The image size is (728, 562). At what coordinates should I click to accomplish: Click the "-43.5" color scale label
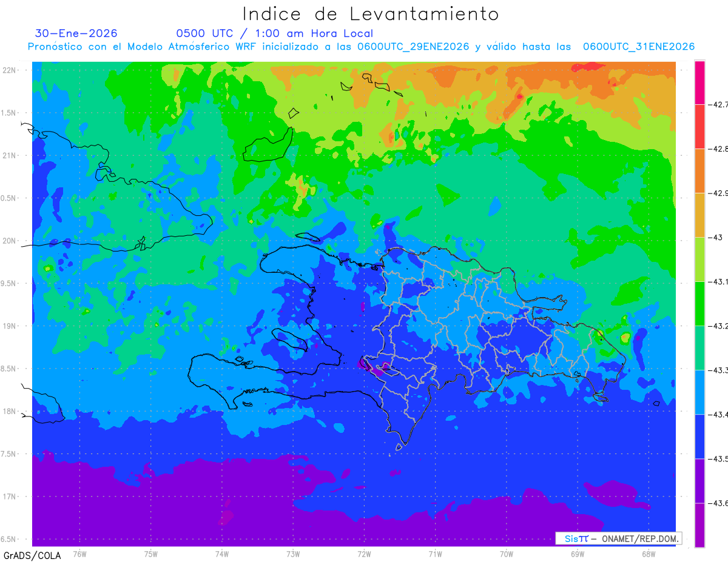point(718,459)
